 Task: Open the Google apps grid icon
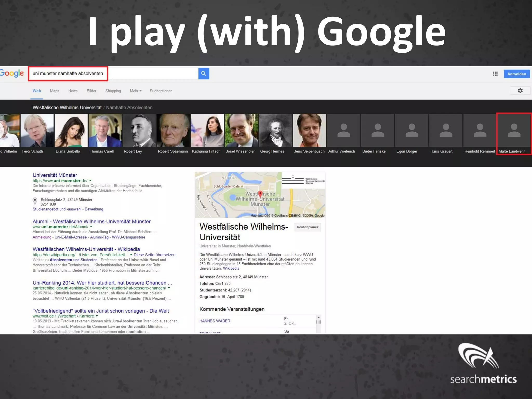point(495,74)
